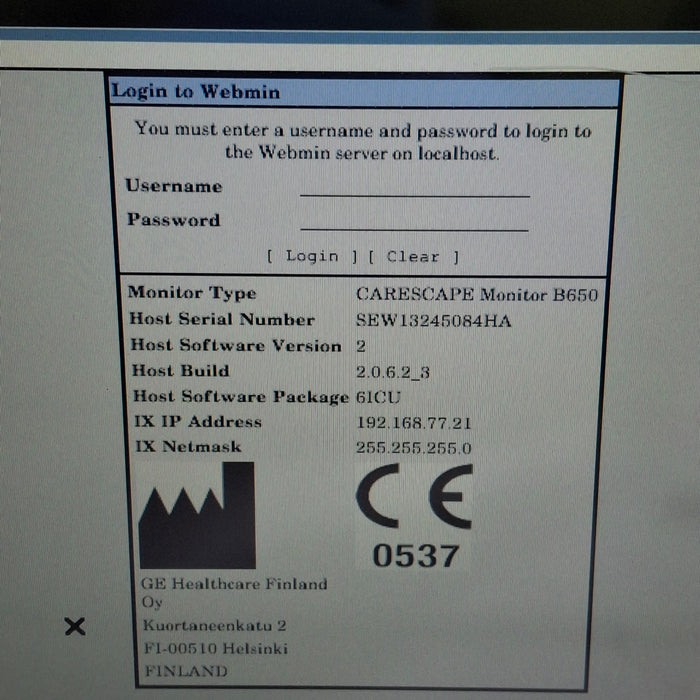The height and width of the screenshot is (700, 700).
Task: Click the 'IX Netmask' label
Action: point(188,446)
